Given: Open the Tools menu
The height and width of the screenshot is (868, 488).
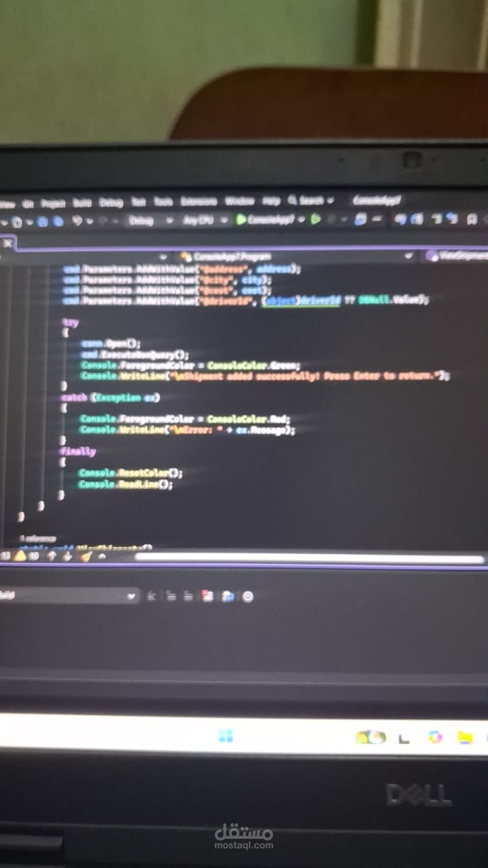Looking at the screenshot, I should (x=163, y=201).
